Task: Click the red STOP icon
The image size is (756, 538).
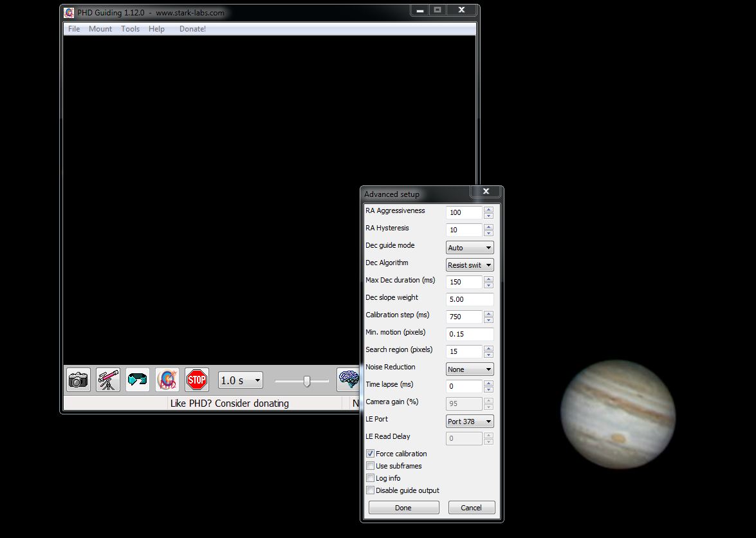Action: [197, 380]
